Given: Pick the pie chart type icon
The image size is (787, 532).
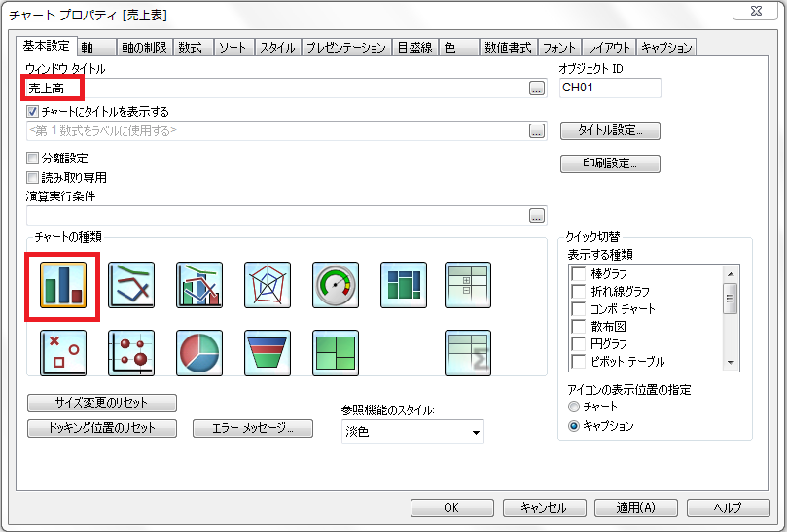Looking at the screenshot, I should tap(199, 353).
